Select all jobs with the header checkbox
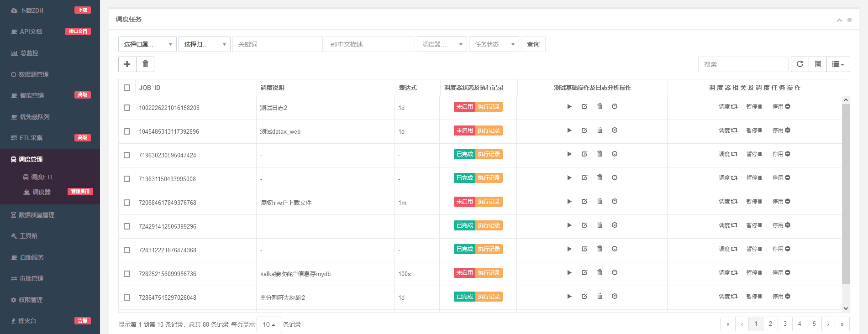Viewport: 868px width, 334px height. point(127,88)
